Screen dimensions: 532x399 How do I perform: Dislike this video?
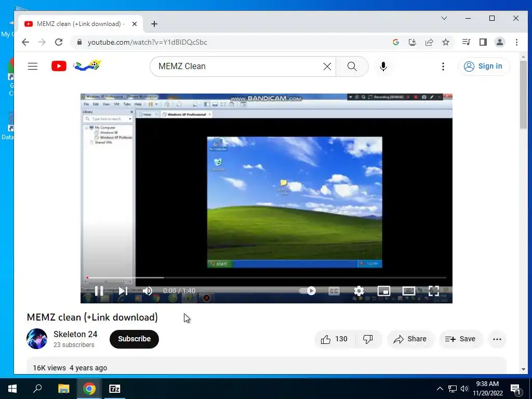368,339
